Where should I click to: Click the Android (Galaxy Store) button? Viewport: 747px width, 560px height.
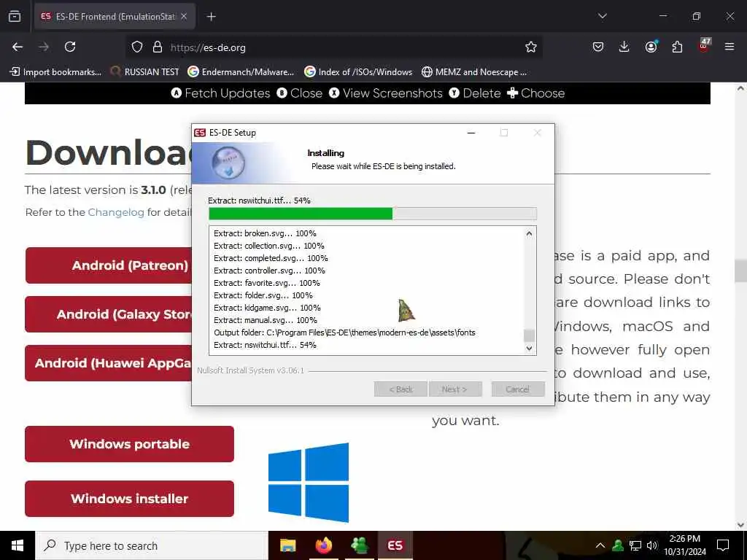coord(109,314)
